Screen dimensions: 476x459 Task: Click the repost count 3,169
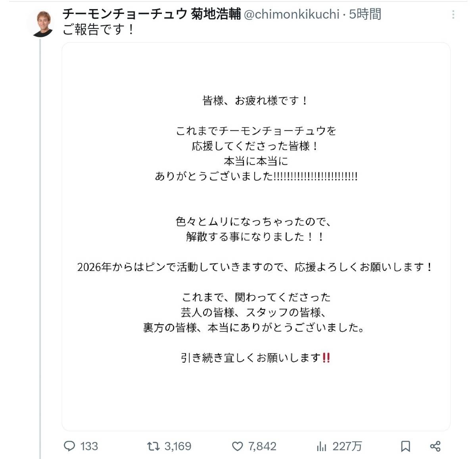point(178,446)
